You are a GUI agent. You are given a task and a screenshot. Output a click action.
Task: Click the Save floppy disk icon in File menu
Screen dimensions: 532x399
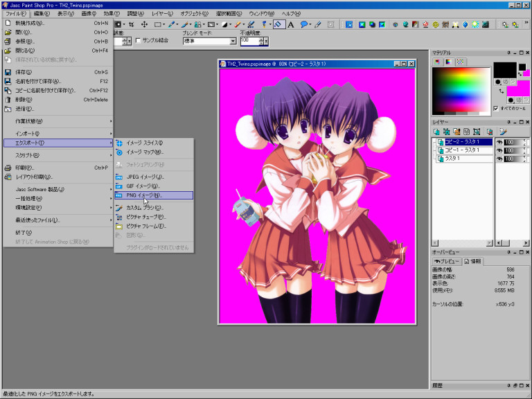coord(8,72)
